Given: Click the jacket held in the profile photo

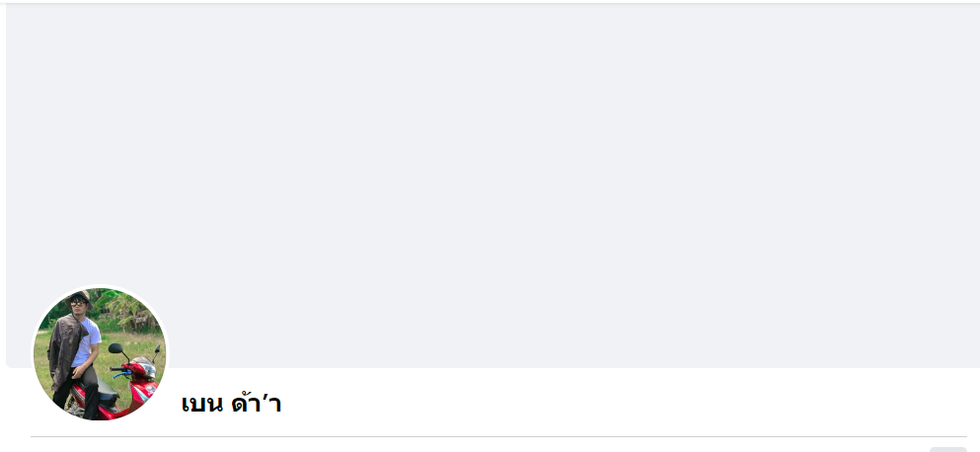Looking at the screenshot, I should pyautogui.click(x=61, y=350).
